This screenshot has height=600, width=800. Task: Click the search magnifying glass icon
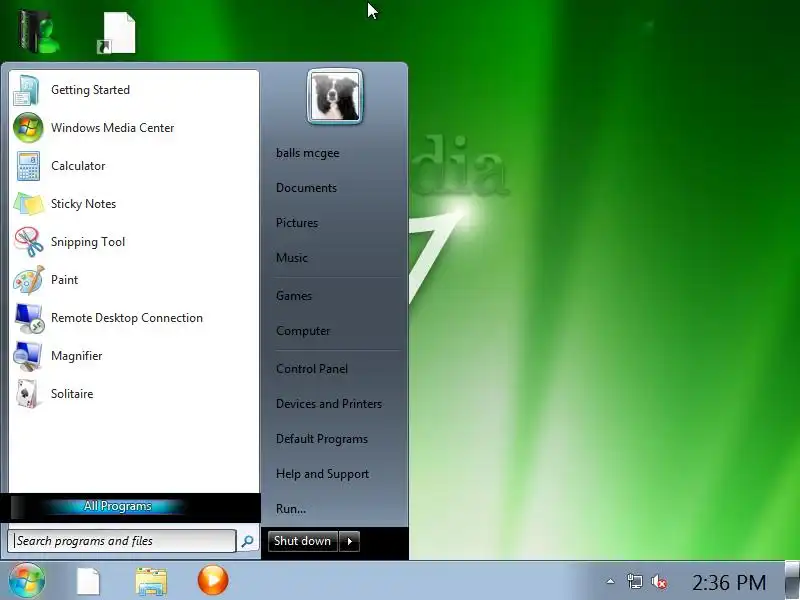(247, 541)
